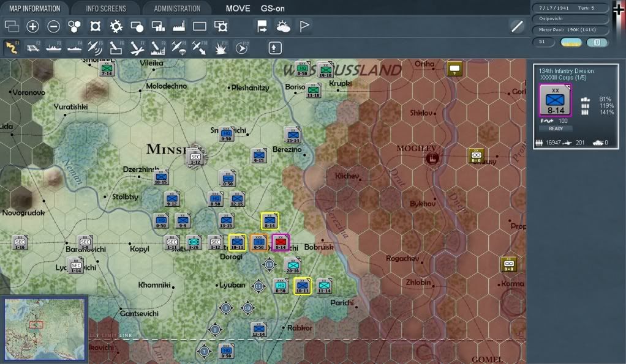Activate air transport mode (F9) icon

coord(178,48)
